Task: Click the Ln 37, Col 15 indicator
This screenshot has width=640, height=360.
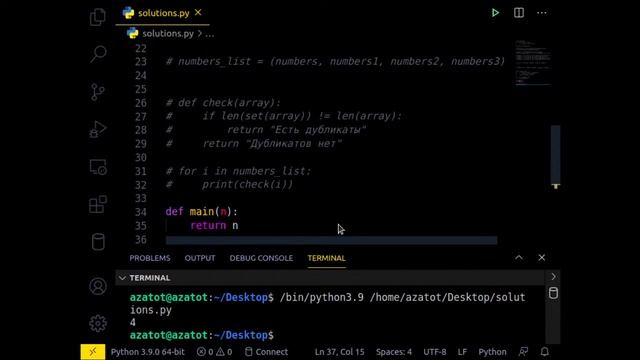Action: (x=339, y=352)
